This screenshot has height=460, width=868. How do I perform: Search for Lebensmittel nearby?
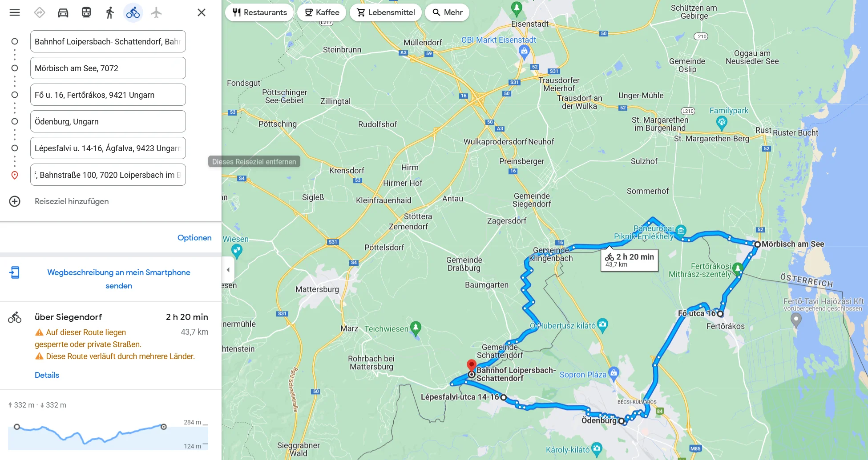pos(386,12)
